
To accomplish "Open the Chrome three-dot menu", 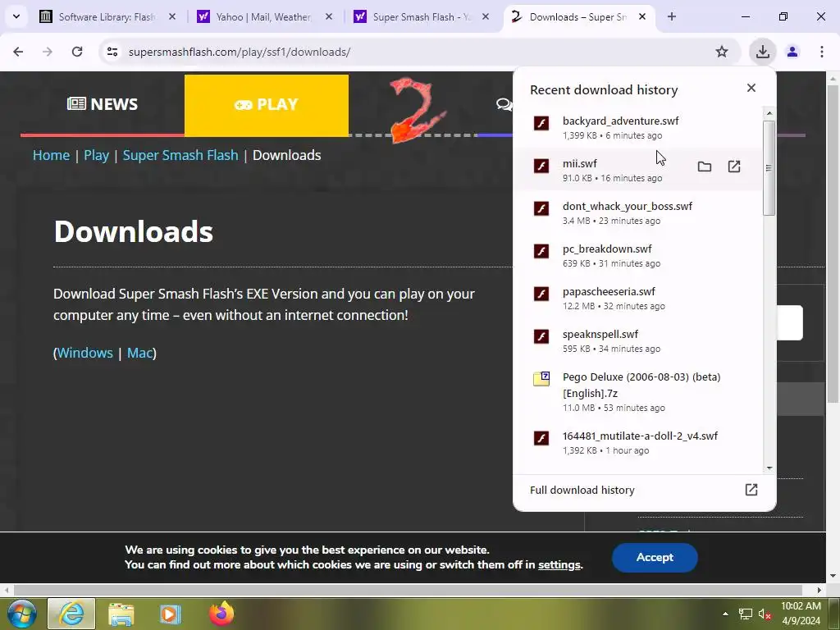I will coord(821,52).
